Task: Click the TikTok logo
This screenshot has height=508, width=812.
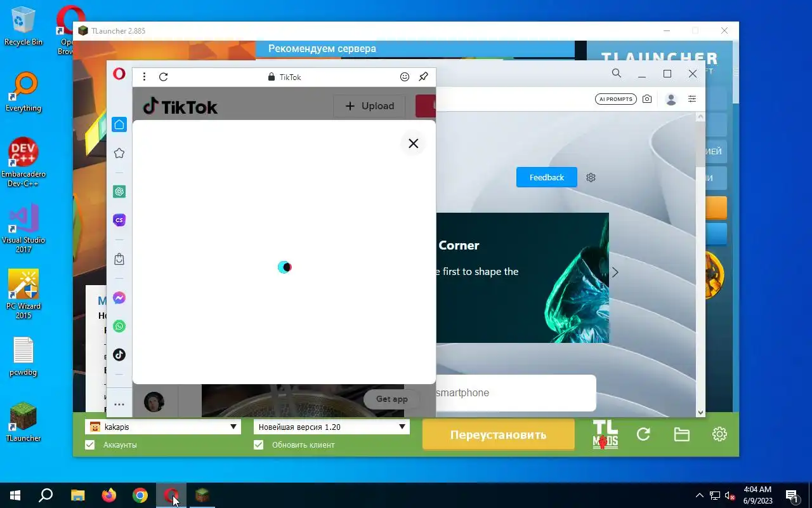Action: point(180,107)
